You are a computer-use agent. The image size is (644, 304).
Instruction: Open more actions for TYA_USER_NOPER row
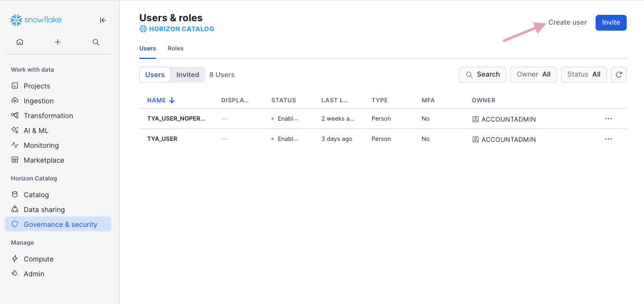coord(608,119)
